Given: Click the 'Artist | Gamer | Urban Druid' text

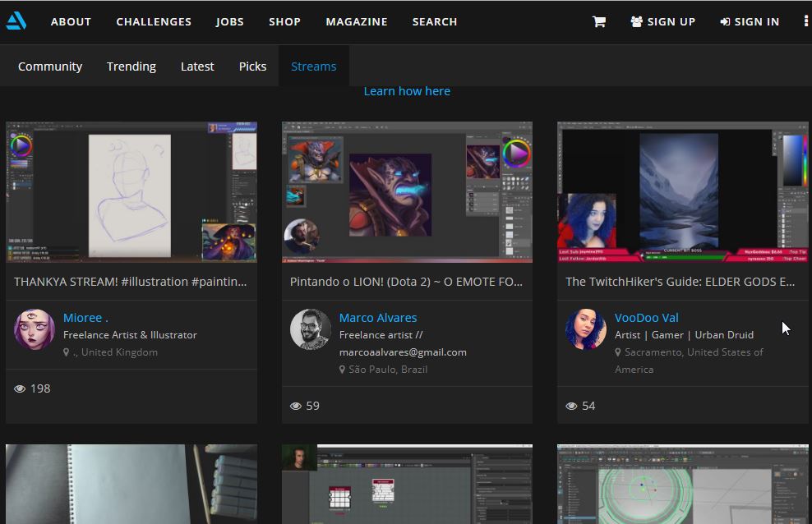Looking at the screenshot, I should tap(684, 334).
